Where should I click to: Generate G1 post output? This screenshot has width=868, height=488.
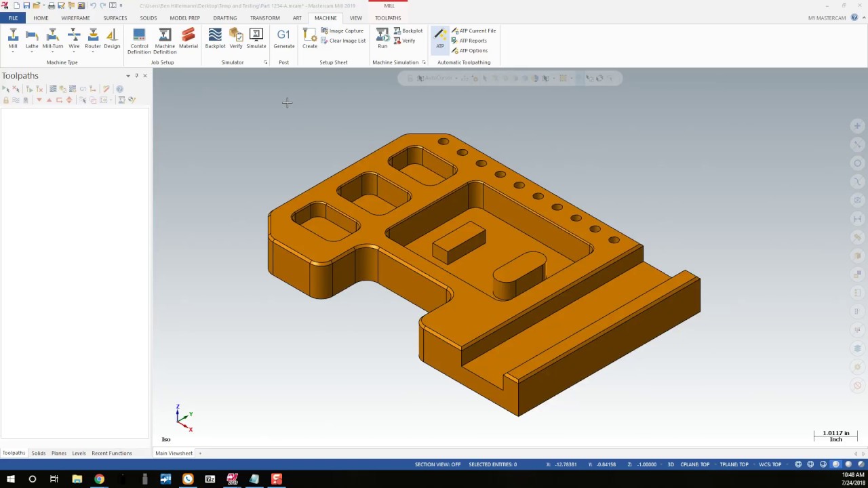(284, 39)
